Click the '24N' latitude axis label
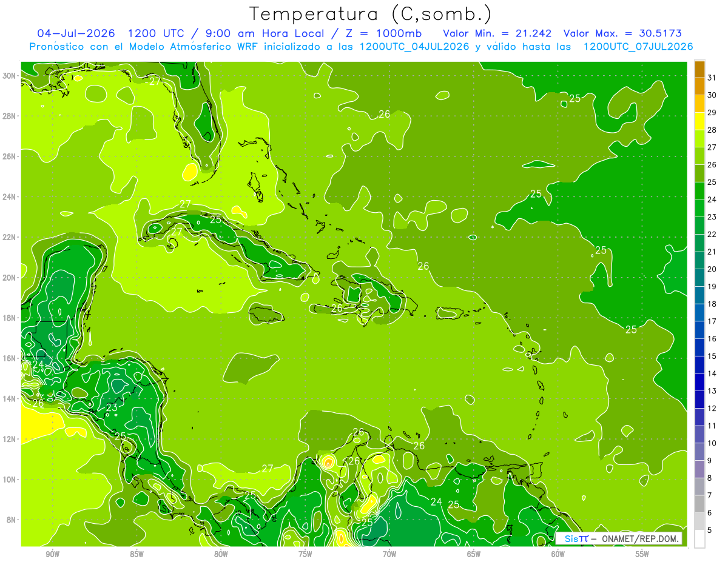728x562 pixels. [x=10, y=196]
